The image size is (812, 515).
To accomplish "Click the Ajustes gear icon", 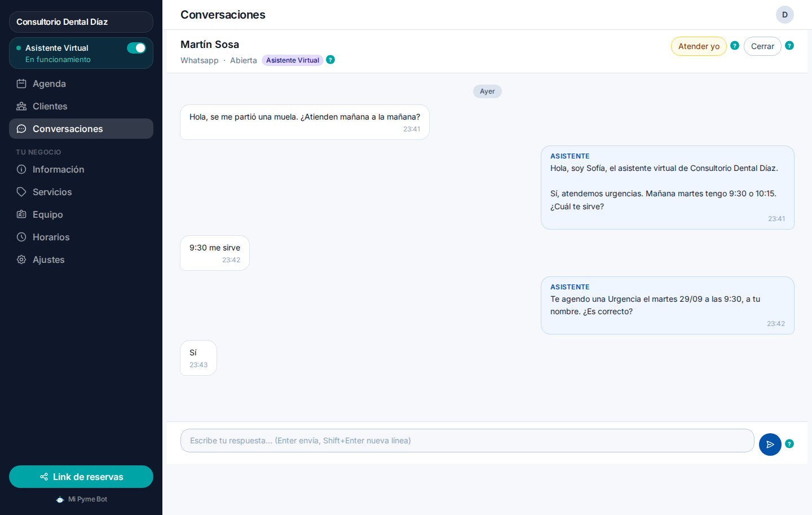I will 21,259.
